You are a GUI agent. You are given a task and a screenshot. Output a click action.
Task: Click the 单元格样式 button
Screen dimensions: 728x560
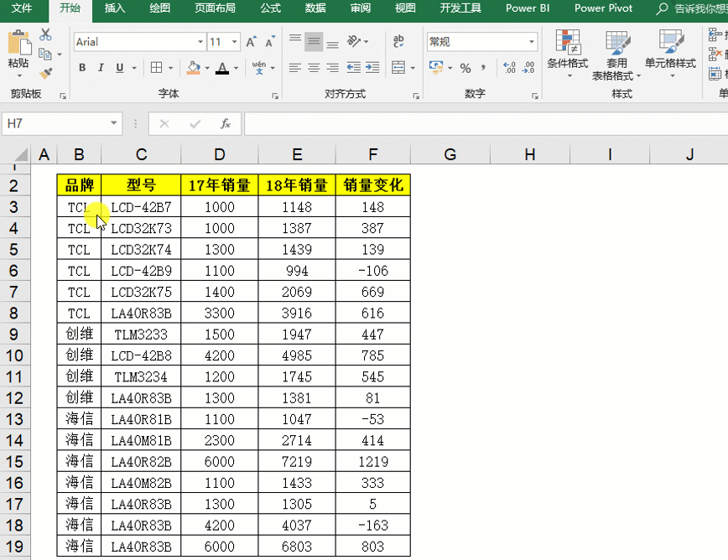point(670,54)
